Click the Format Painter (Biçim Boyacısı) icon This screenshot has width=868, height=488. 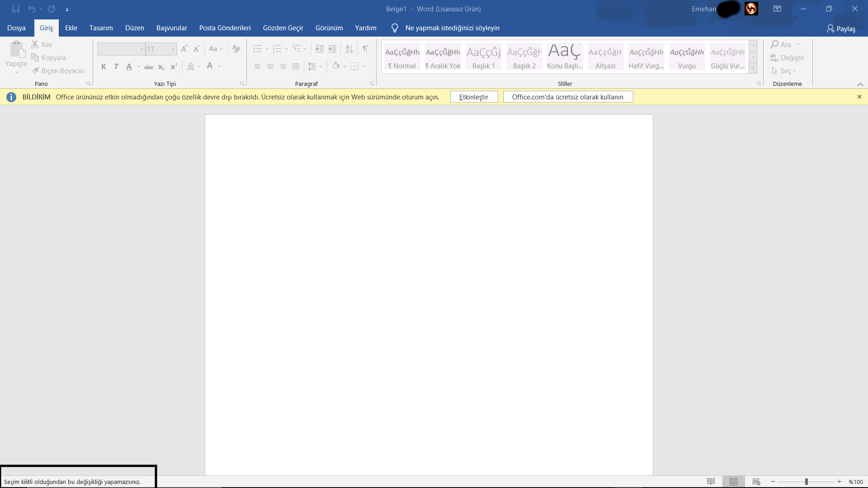(x=35, y=70)
